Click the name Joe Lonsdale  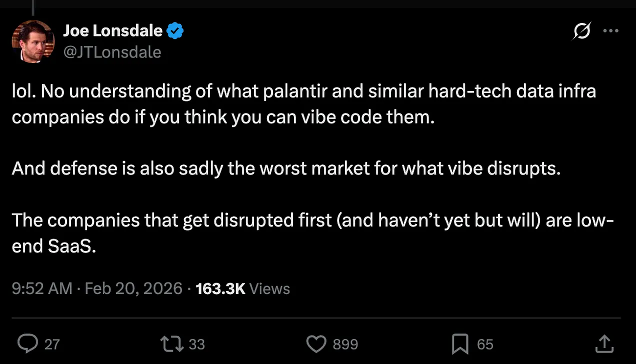[x=112, y=30]
